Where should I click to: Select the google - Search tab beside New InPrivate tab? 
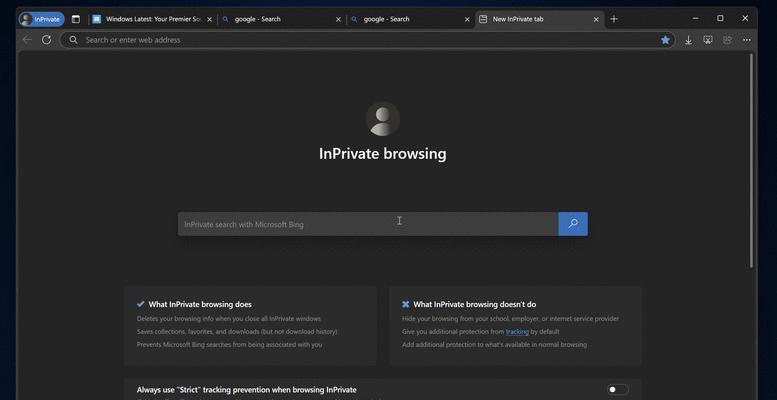(x=410, y=19)
